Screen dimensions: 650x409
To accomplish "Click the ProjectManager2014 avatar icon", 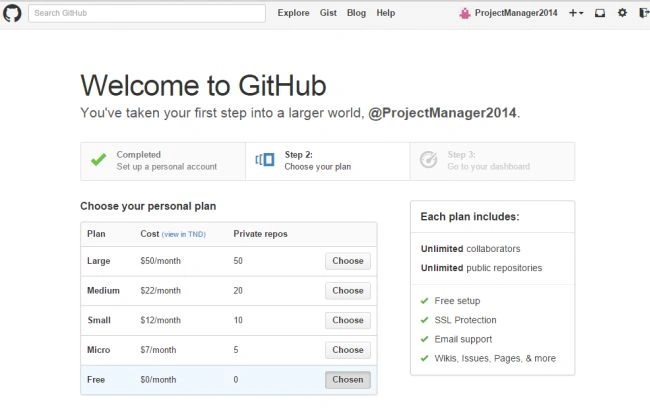I will pos(465,13).
